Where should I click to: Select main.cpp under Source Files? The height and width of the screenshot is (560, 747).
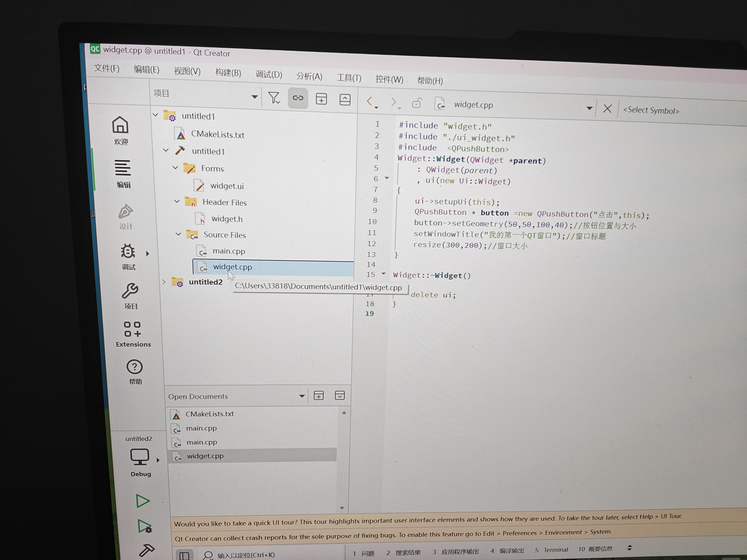229,251
